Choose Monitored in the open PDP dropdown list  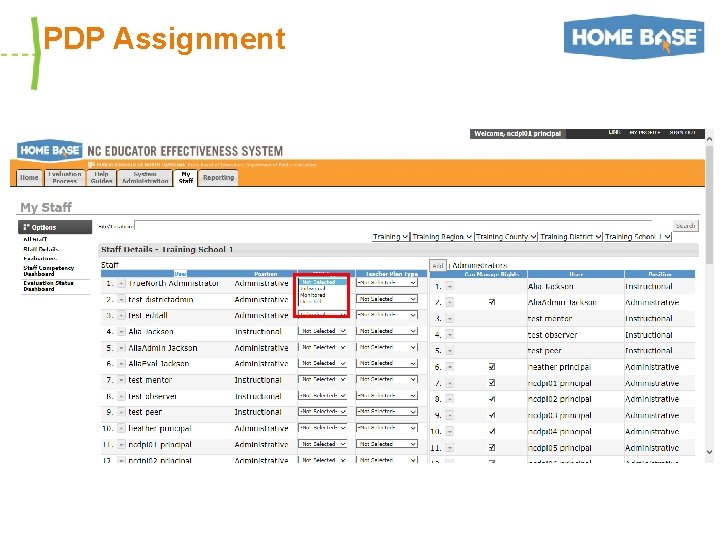pos(313,295)
